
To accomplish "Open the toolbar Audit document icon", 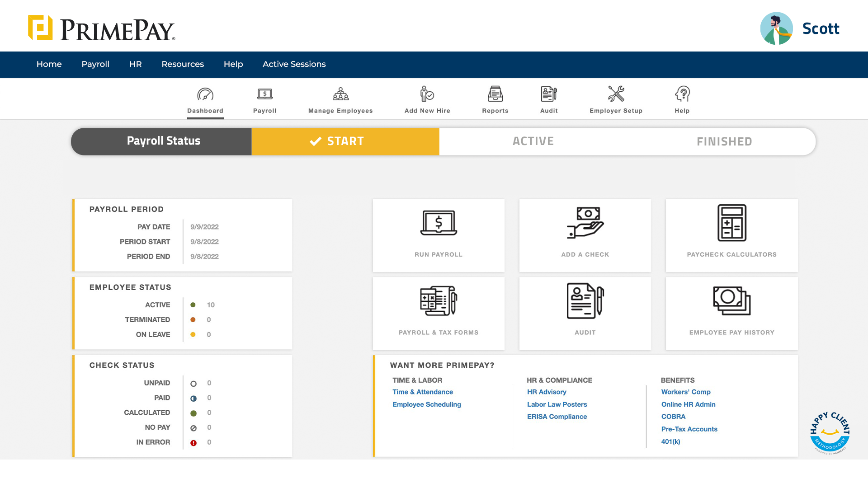I will click(x=549, y=94).
